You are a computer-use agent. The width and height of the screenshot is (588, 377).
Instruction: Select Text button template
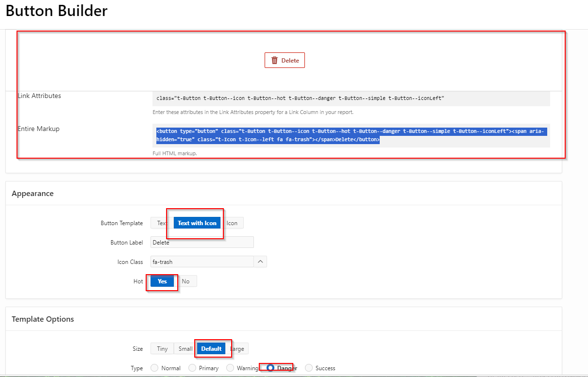pos(162,223)
